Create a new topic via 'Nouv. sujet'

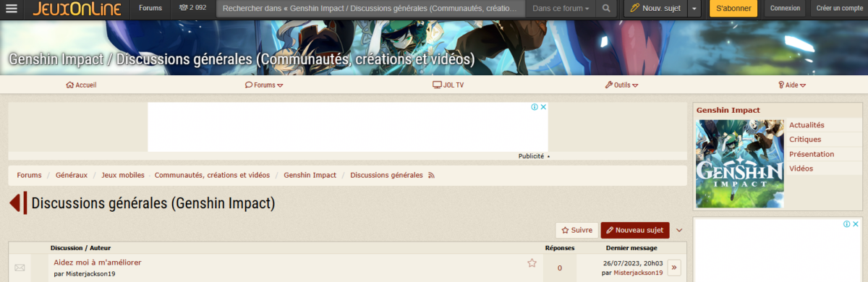pyautogui.click(x=655, y=9)
